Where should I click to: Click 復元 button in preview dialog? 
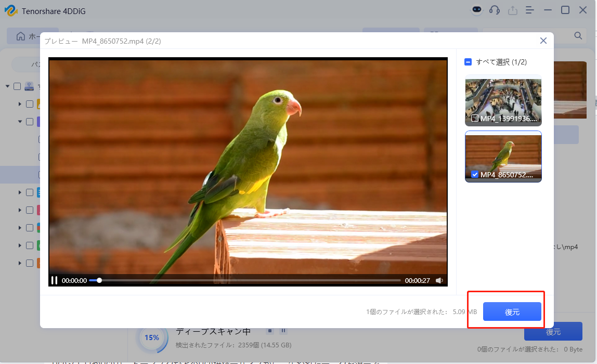pyautogui.click(x=512, y=312)
